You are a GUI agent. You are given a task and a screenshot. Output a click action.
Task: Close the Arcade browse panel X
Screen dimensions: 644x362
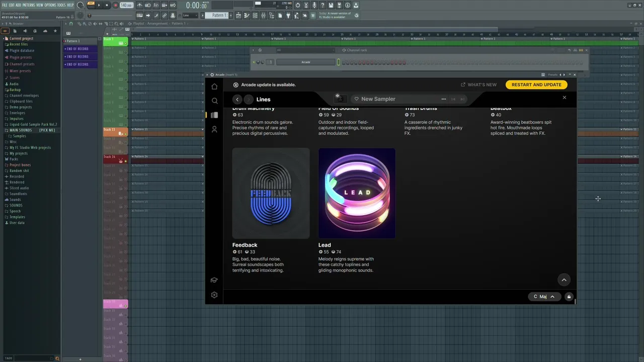point(564,98)
